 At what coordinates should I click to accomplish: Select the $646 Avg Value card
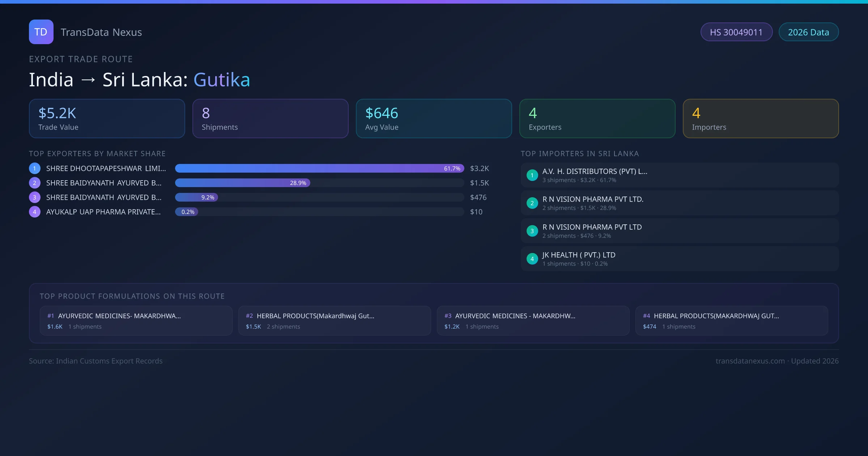tap(434, 119)
